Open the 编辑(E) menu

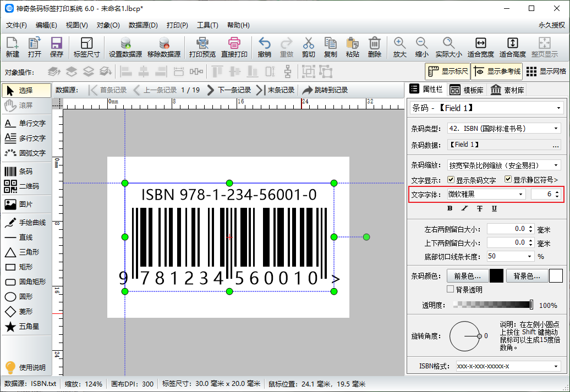[x=46, y=25]
